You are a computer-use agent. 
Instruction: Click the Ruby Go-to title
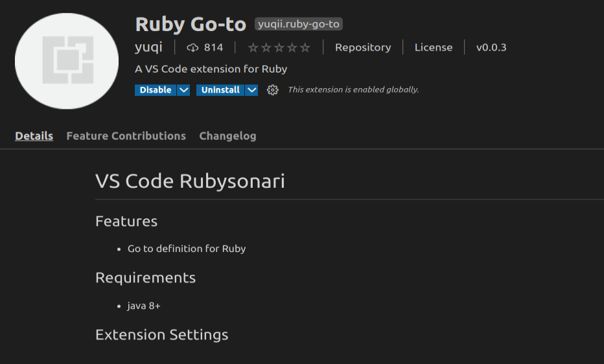[191, 24]
